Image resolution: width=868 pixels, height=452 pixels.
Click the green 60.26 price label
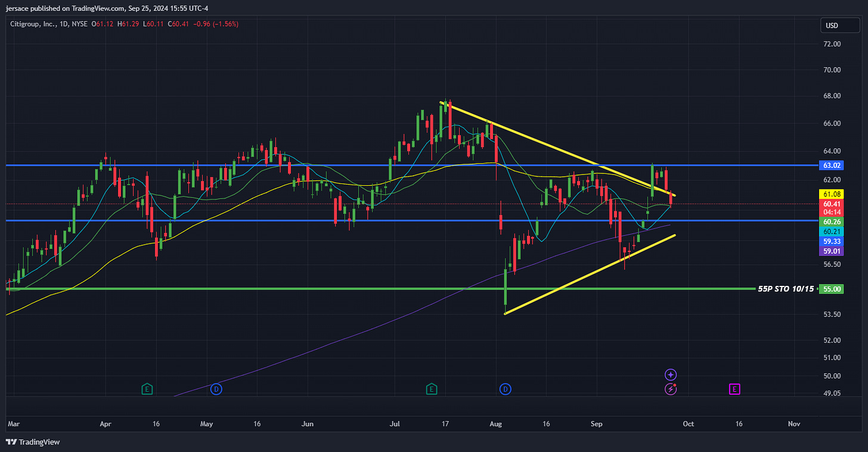[x=832, y=222]
